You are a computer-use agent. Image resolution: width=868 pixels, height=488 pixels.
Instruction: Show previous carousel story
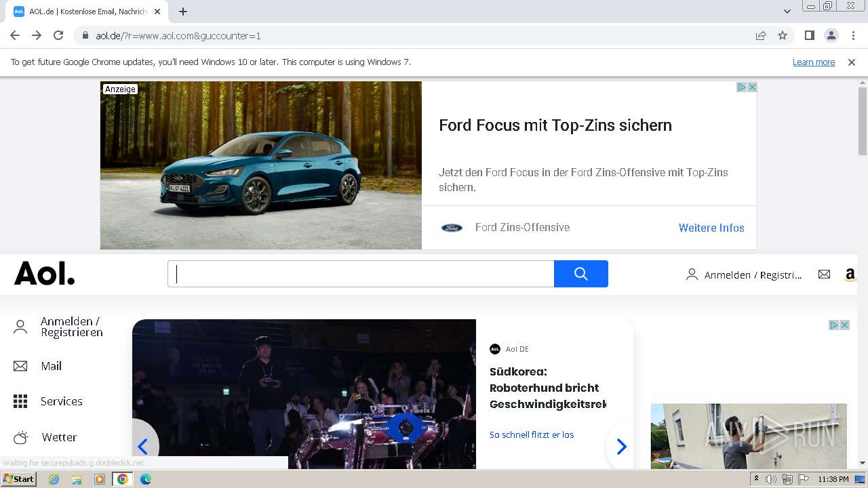pyautogui.click(x=143, y=446)
